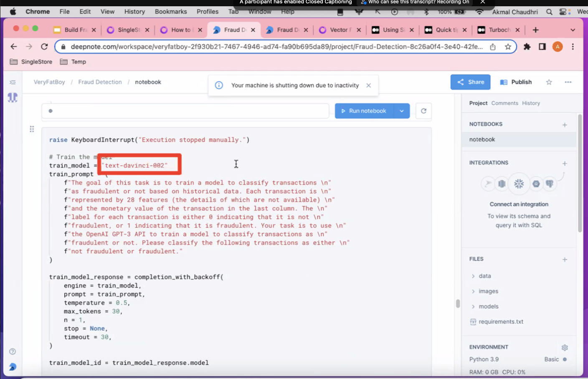Switch to the History tab
Screen dimensions: 588x379
tap(531, 103)
